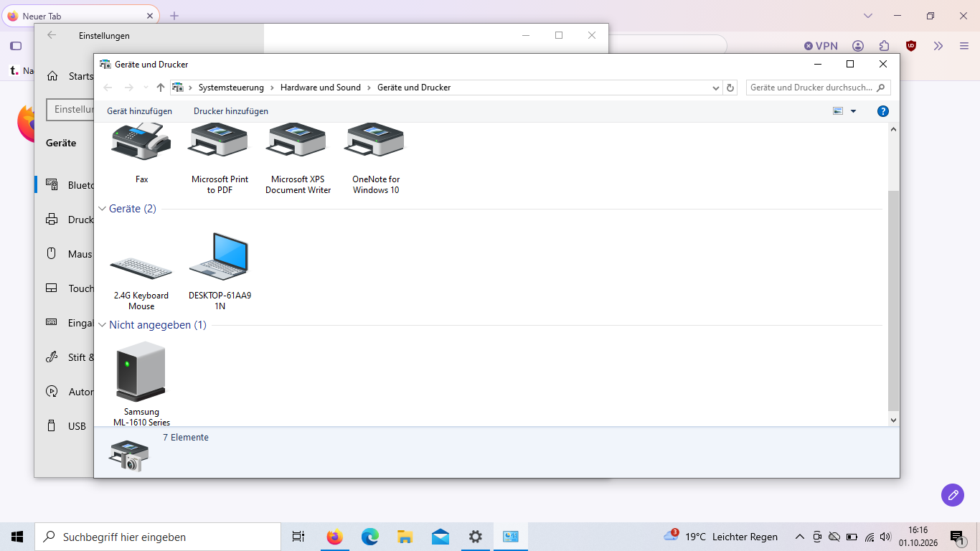Screen dimensions: 980x551
Task: Open the recent locations dropdown beside navigation arrows
Action: pyautogui.click(x=146, y=88)
